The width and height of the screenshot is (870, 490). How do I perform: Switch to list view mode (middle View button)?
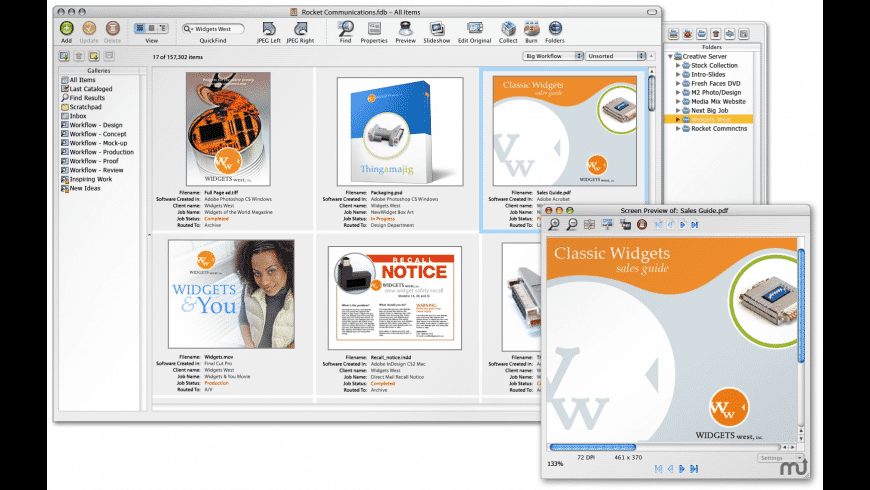click(151, 28)
